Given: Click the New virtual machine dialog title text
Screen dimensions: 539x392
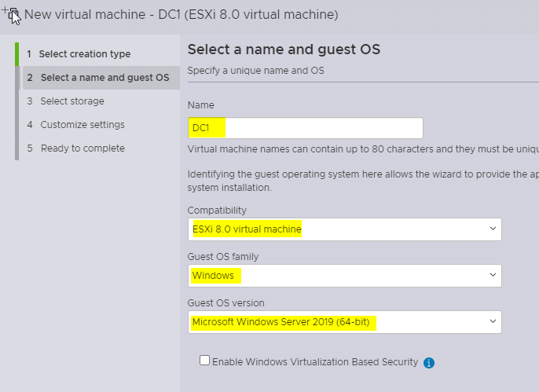Looking at the screenshot, I should coord(181,14).
